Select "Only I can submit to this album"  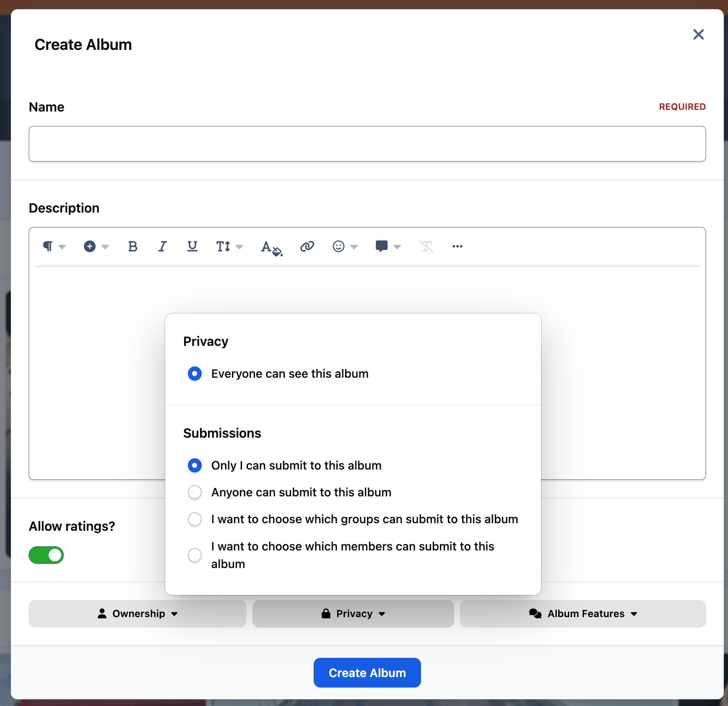[x=195, y=465]
